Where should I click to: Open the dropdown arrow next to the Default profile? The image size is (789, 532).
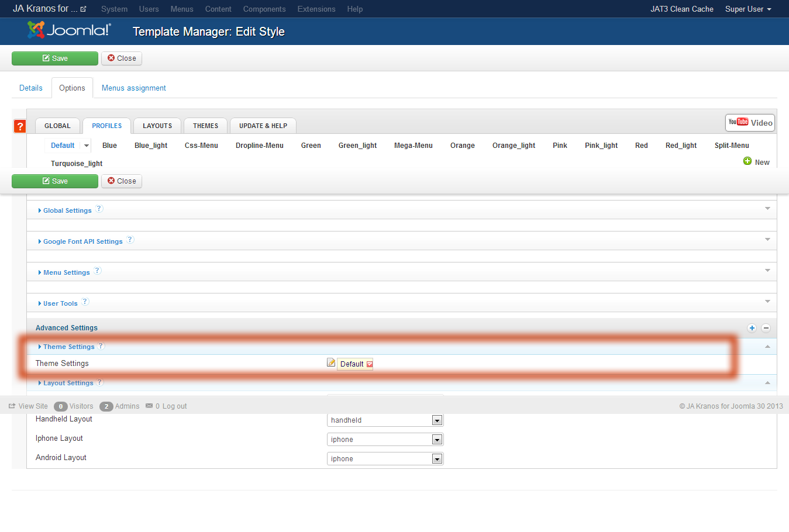pyautogui.click(x=87, y=146)
